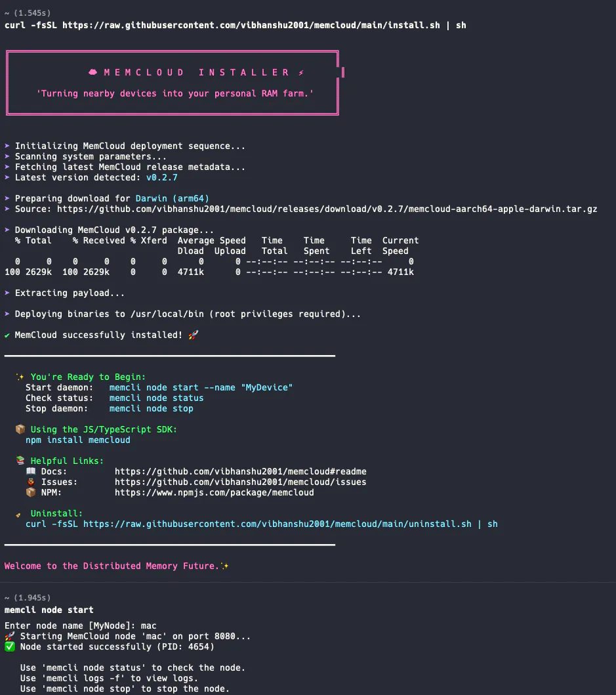
Task: Click the open book icon beside Docs
Action: pos(31,471)
